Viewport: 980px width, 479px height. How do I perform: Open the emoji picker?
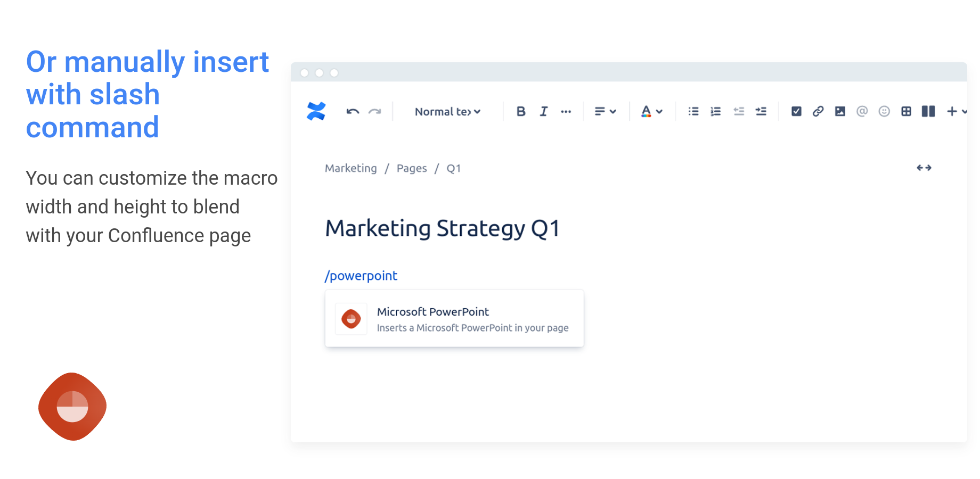(884, 111)
